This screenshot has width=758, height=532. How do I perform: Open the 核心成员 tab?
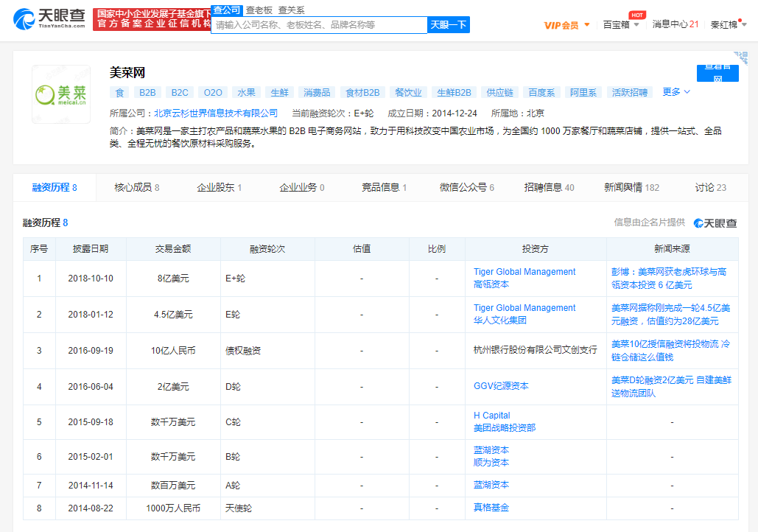point(137,188)
